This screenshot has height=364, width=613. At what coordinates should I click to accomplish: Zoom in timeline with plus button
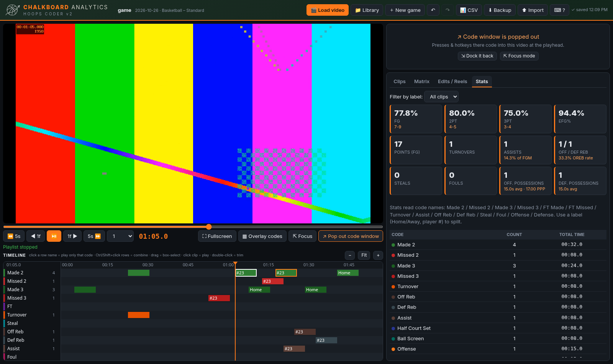coord(378,255)
